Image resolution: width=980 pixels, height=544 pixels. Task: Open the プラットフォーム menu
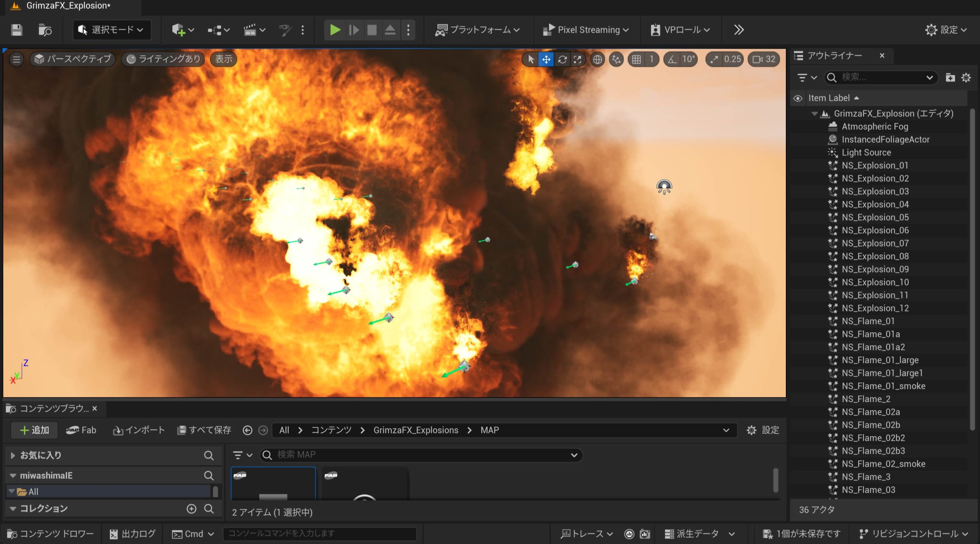click(x=477, y=30)
